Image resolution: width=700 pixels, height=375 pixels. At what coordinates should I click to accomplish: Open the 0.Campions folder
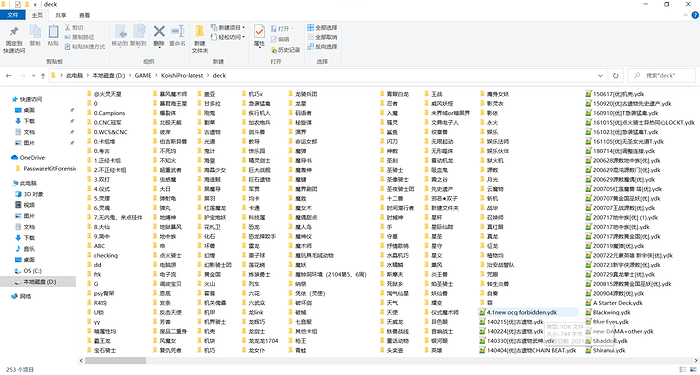(x=106, y=113)
